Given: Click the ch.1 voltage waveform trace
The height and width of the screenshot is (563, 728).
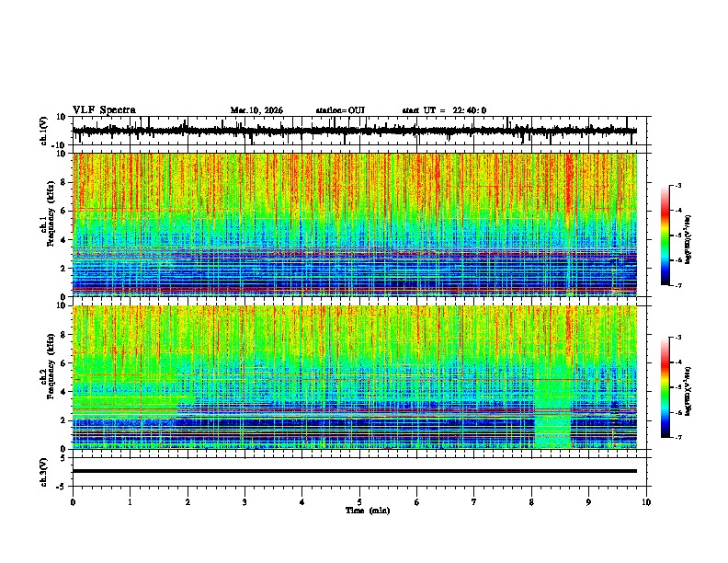Looking at the screenshot, I should [x=355, y=131].
